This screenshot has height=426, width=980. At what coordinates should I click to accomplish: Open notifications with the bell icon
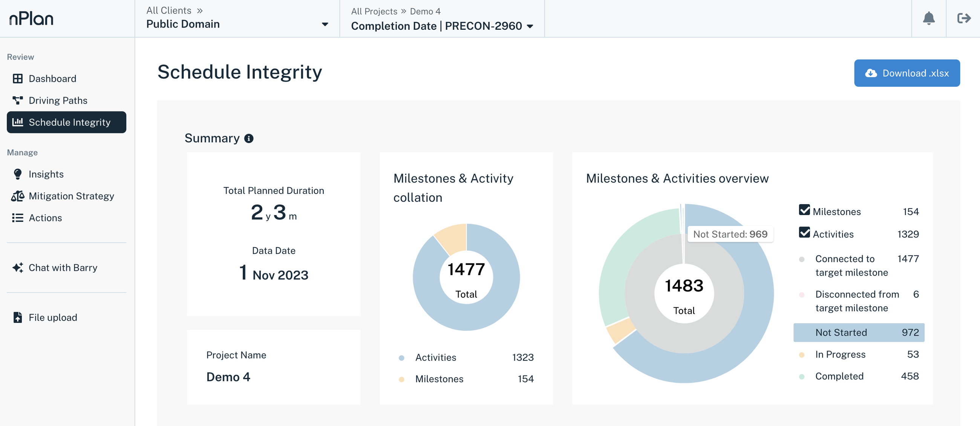(x=929, y=18)
